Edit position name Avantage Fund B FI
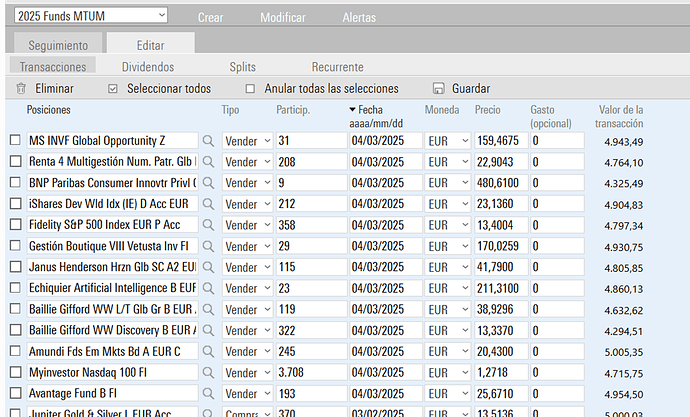Viewport: 690px width, 417px height. (112, 393)
